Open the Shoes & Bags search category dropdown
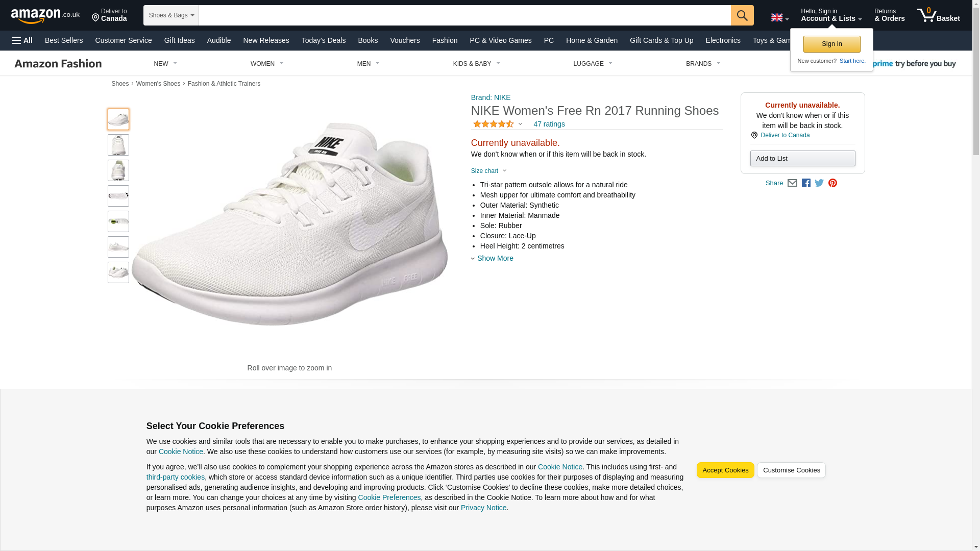 (171, 15)
